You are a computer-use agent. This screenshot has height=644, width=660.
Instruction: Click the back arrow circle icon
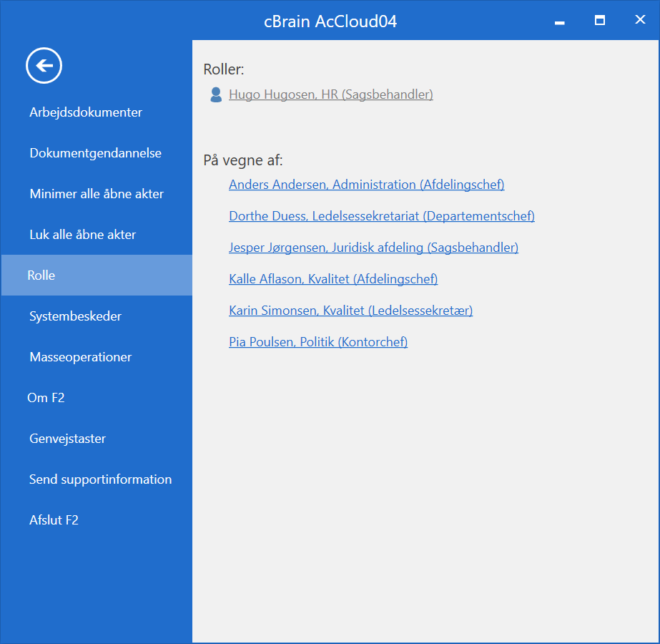[x=44, y=66]
